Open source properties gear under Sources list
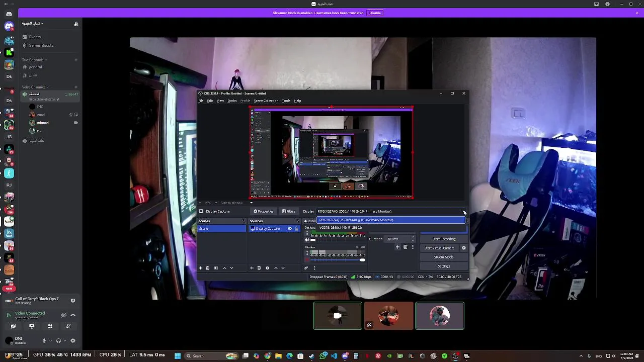The height and width of the screenshot is (362, 644). 267,268
